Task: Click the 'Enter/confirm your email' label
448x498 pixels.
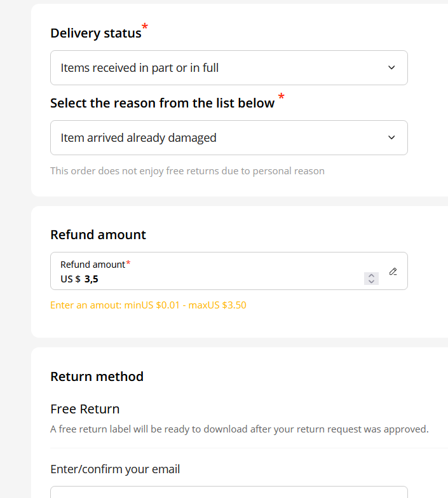Action: (x=115, y=469)
